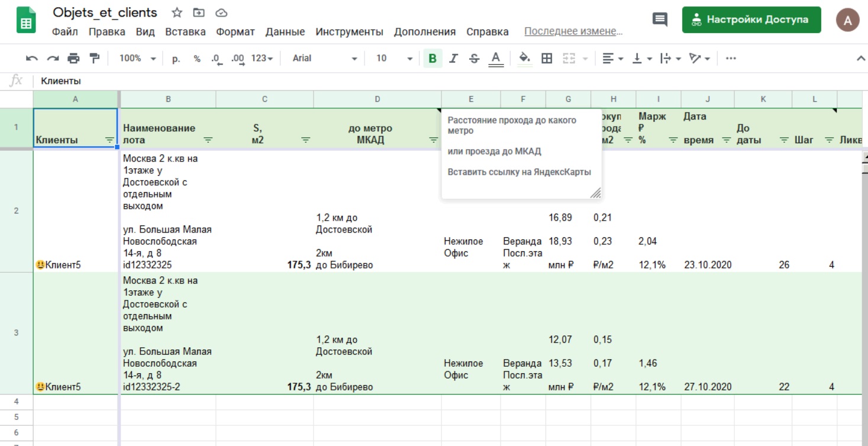868x446 pixels.
Task: Select the Paint format tool
Action: tap(95, 58)
